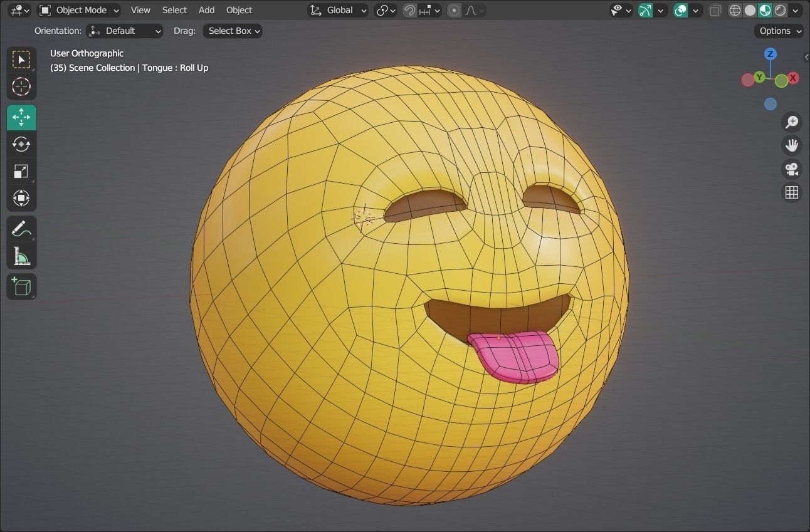The width and height of the screenshot is (810, 532).
Task: Select the Add Cube tool
Action: 21,286
